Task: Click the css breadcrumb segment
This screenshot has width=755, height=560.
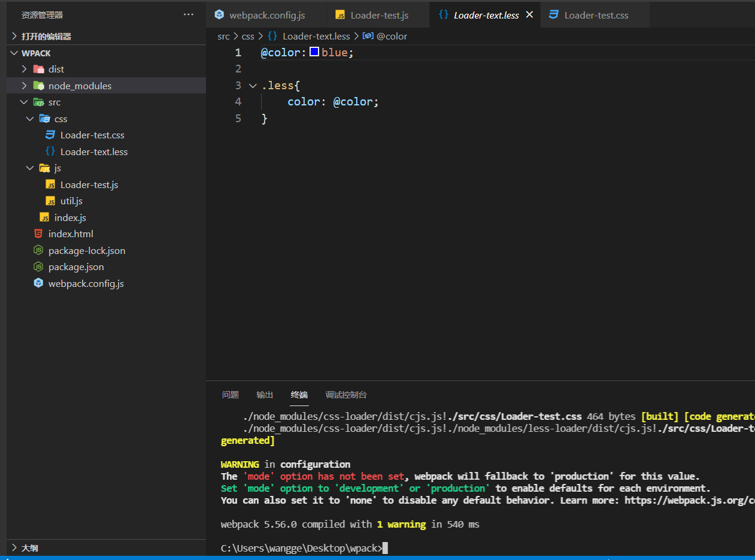Action: click(x=248, y=36)
